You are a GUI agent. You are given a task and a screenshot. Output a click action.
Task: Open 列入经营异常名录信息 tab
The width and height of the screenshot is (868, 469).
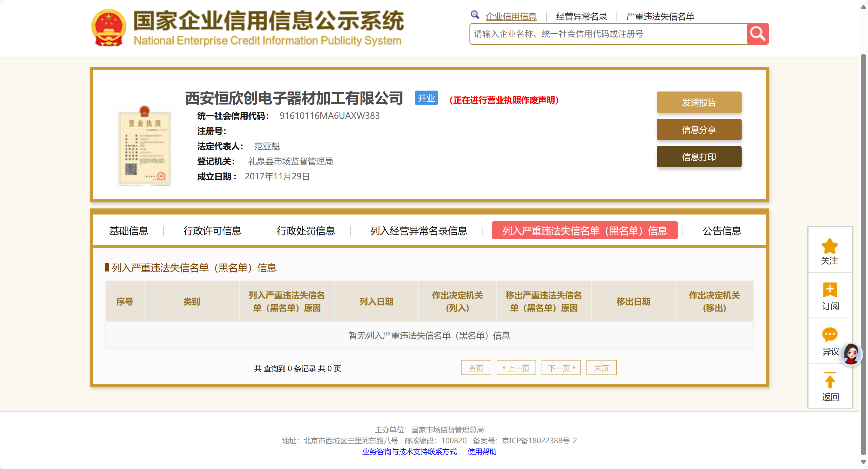[x=418, y=231]
